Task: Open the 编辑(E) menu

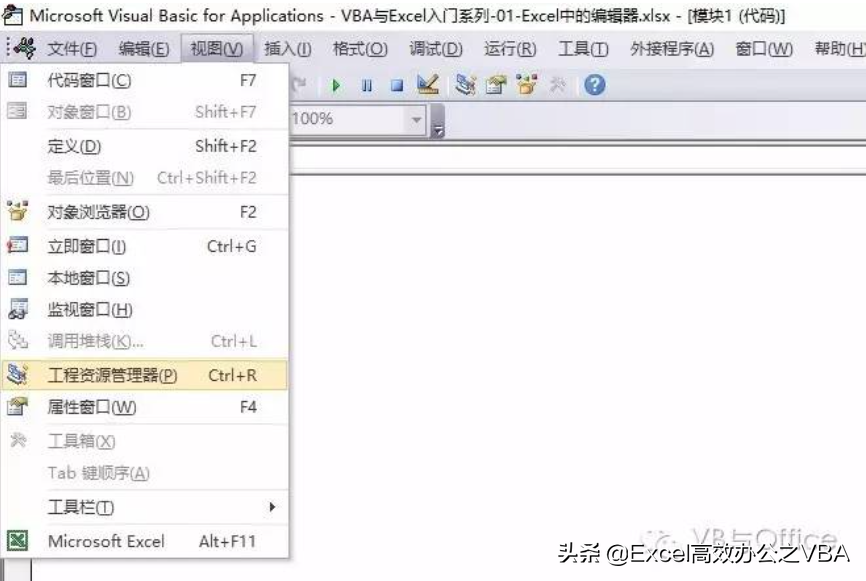Action: [x=144, y=49]
